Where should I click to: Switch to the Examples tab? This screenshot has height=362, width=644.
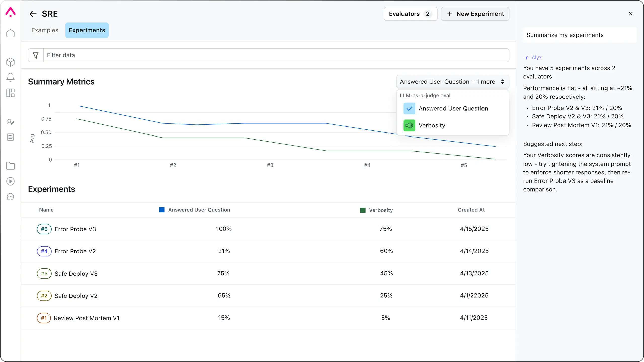pyautogui.click(x=45, y=30)
